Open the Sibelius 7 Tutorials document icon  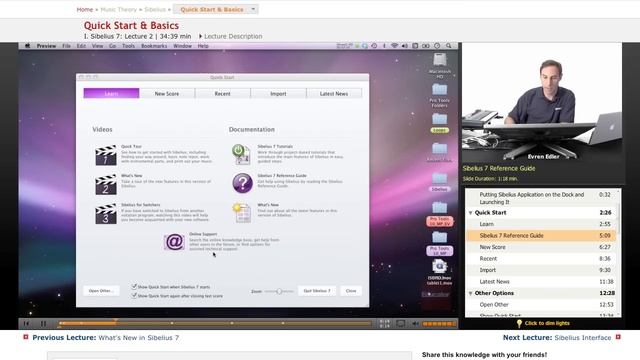click(x=242, y=154)
